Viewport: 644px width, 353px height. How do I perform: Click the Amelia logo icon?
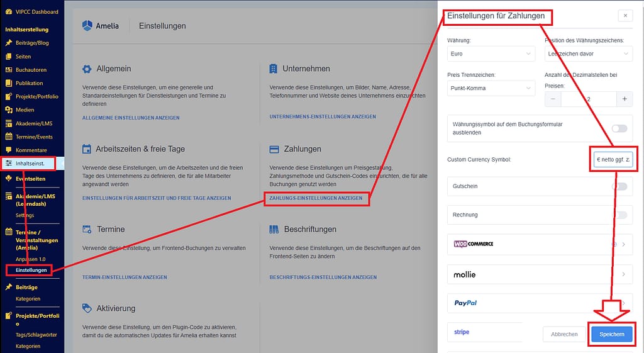point(87,26)
